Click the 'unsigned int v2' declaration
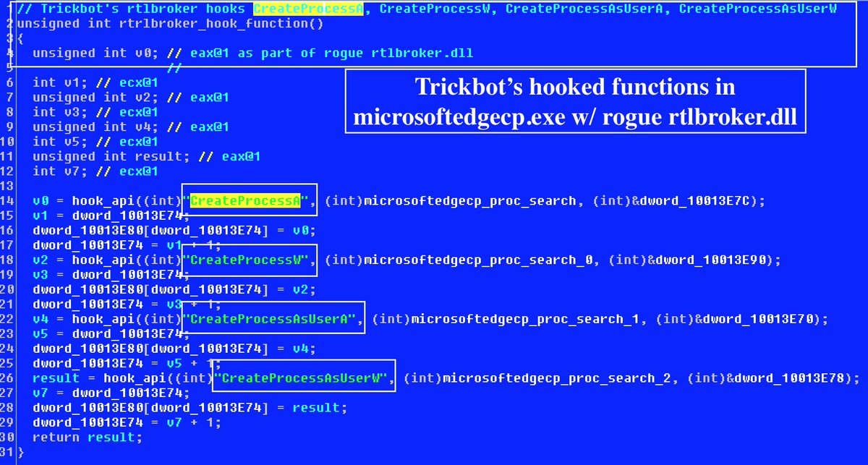868x465 pixels. click(x=94, y=98)
